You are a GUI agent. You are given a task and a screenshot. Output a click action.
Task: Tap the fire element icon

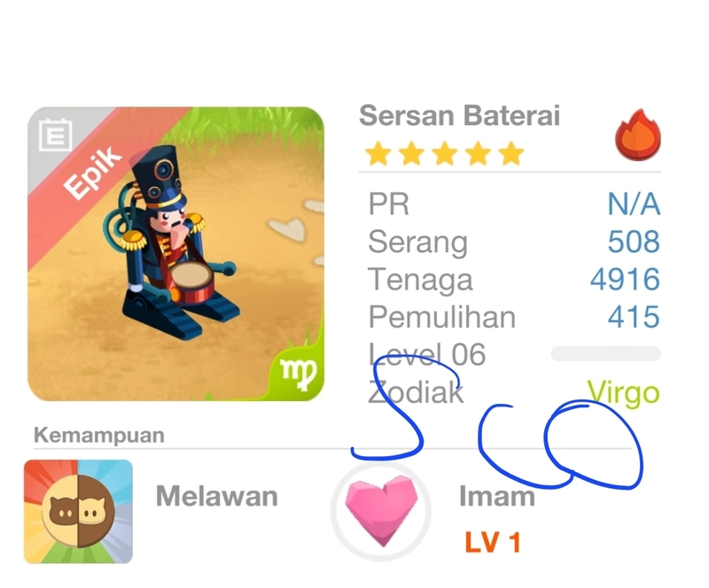tap(638, 135)
